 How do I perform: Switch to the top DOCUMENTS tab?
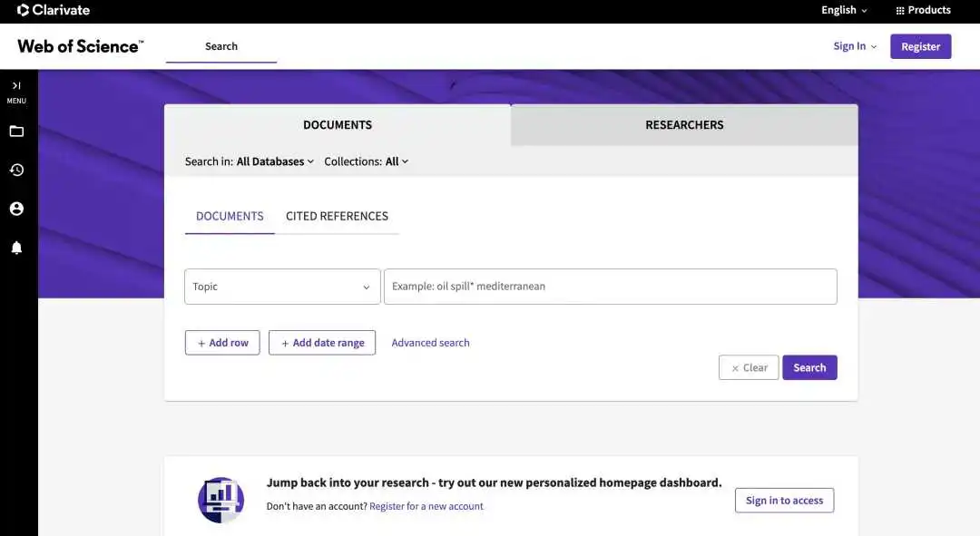click(338, 125)
